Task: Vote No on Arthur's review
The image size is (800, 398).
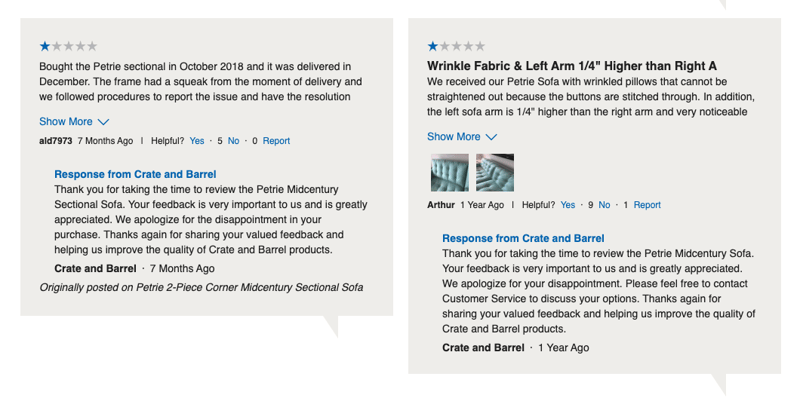Action: pyautogui.click(x=604, y=205)
